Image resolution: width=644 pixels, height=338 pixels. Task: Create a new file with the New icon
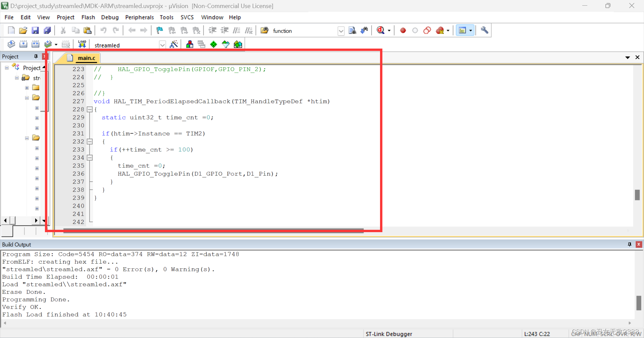[11, 30]
